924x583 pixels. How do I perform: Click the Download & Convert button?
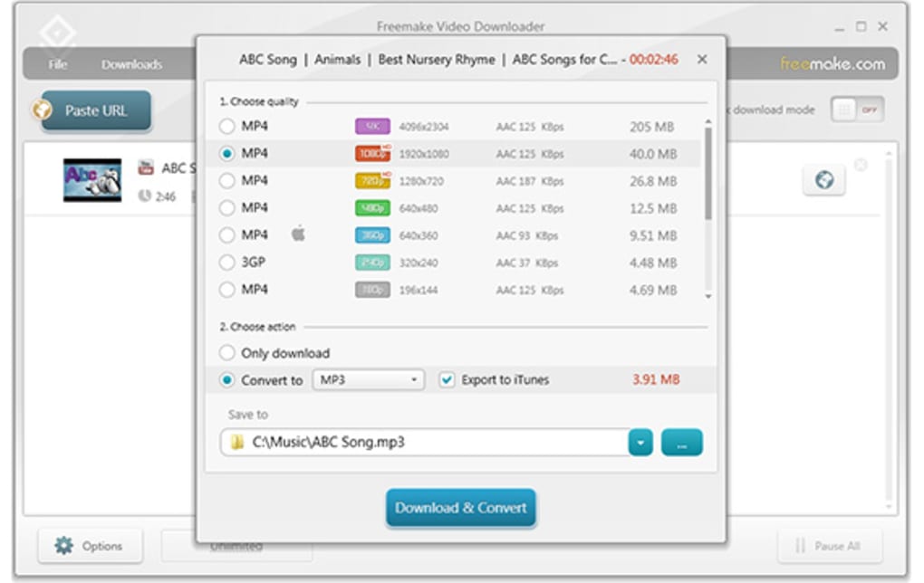pyautogui.click(x=459, y=508)
